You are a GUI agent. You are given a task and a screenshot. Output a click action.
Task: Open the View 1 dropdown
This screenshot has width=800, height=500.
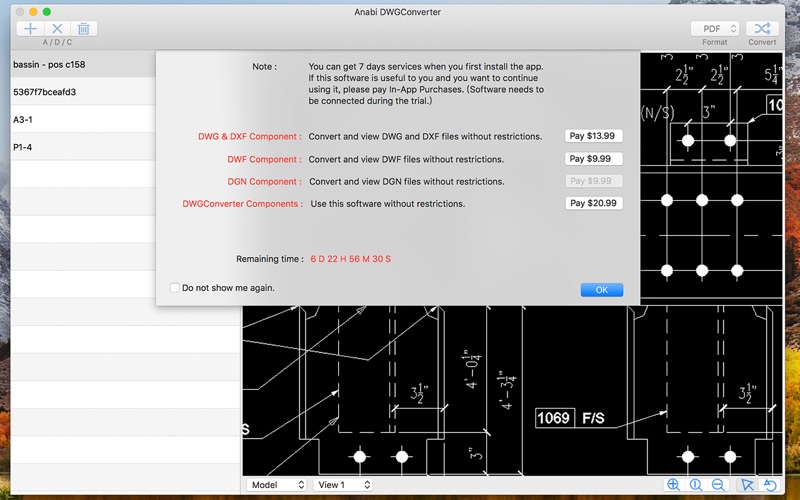[x=343, y=485]
